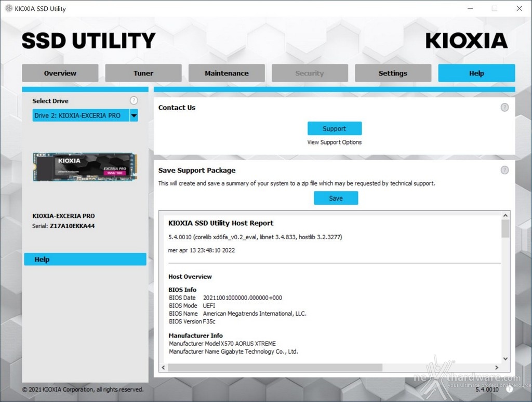This screenshot has width=532, height=402.
Task: Click the KIOXIA logo in header
Action: tap(467, 41)
